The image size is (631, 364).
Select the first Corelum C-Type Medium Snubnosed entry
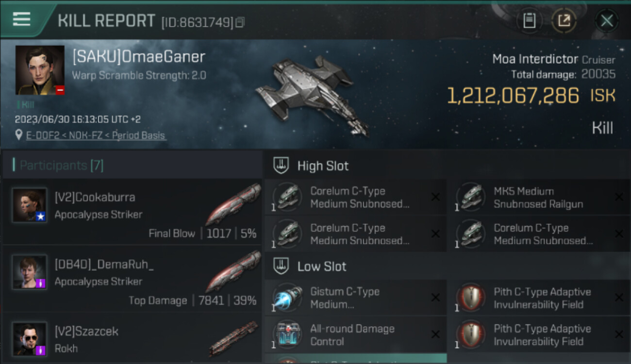355,197
